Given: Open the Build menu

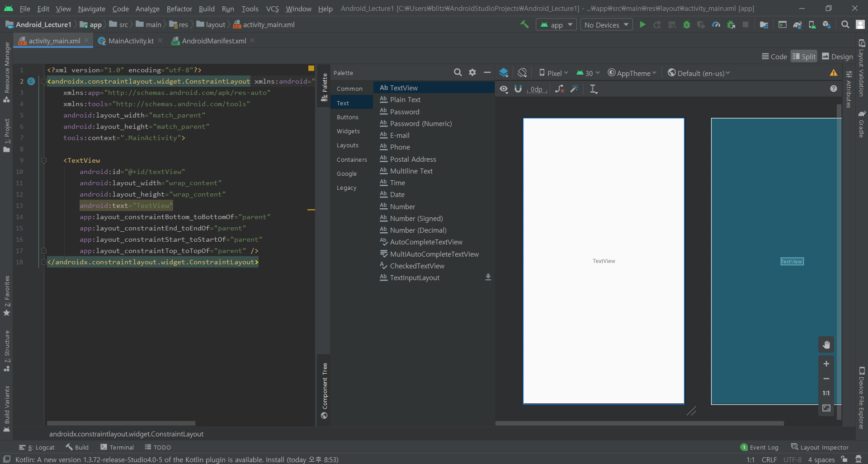Looking at the screenshot, I should point(207,9).
